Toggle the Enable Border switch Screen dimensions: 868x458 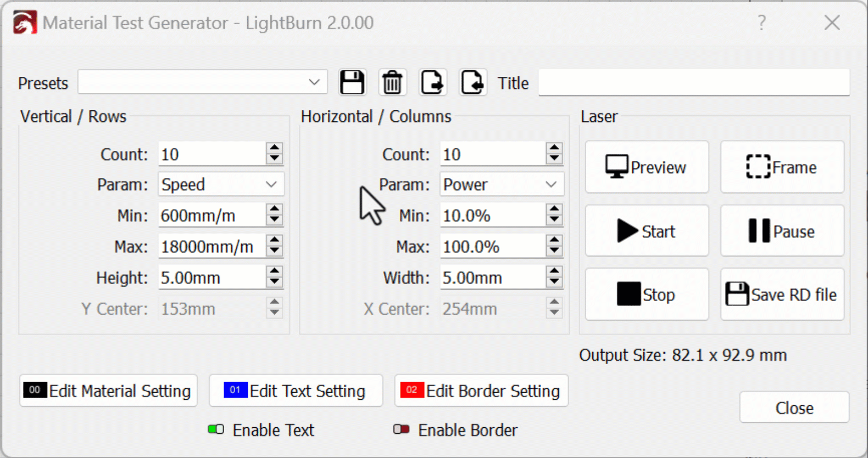(x=402, y=429)
